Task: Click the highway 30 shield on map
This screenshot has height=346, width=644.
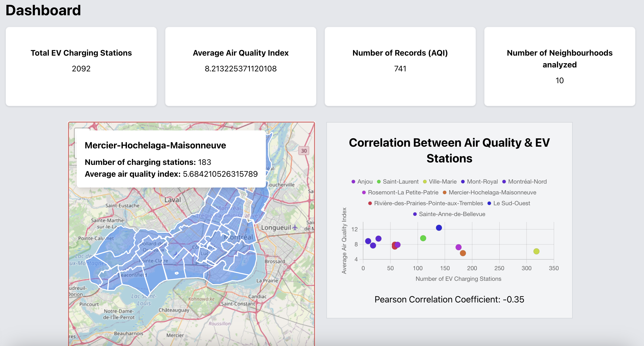Action: point(304,151)
